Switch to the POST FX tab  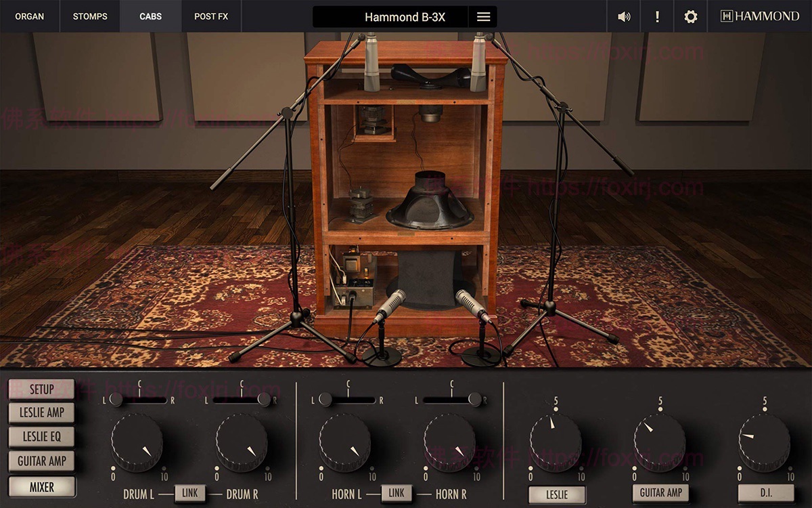click(210, 16)
